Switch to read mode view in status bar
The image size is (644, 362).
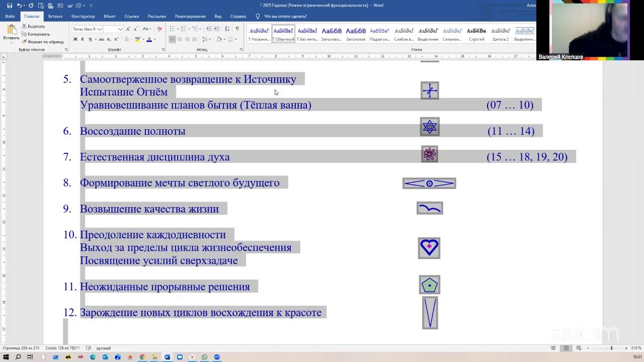click(x=553, y=348)
